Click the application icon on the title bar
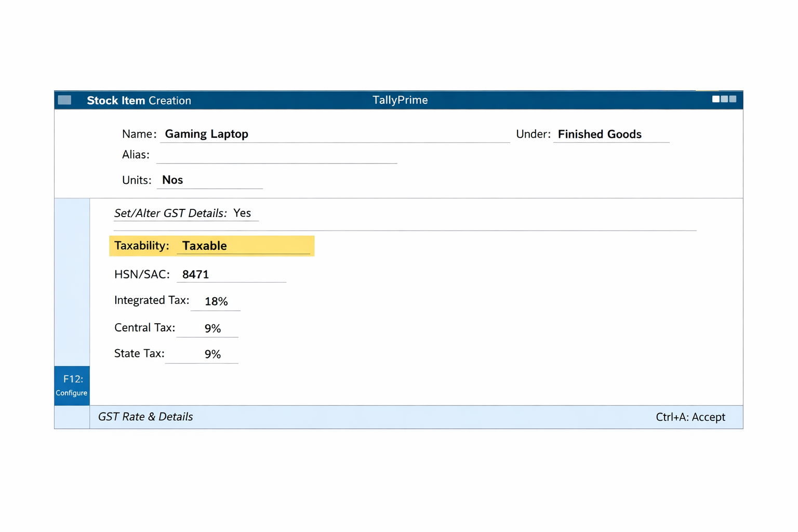 tap(64, 100)
